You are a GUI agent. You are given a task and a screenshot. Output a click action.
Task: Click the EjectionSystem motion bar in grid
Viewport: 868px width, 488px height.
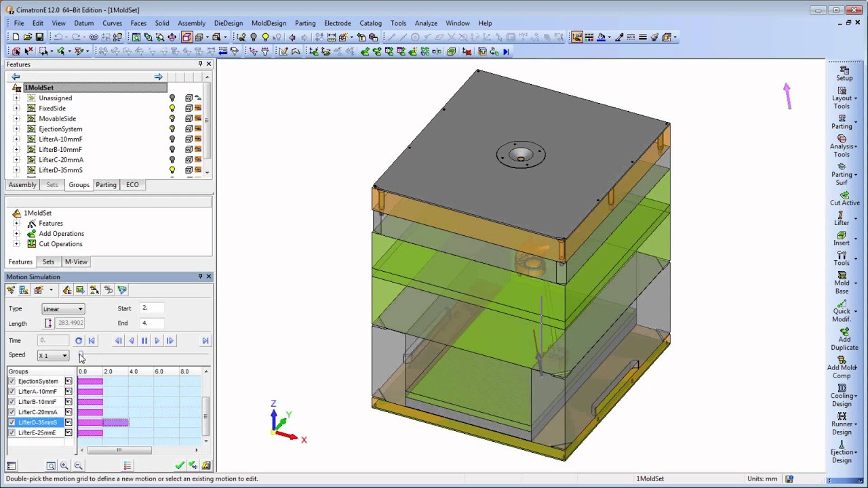(x=90, y=382)
